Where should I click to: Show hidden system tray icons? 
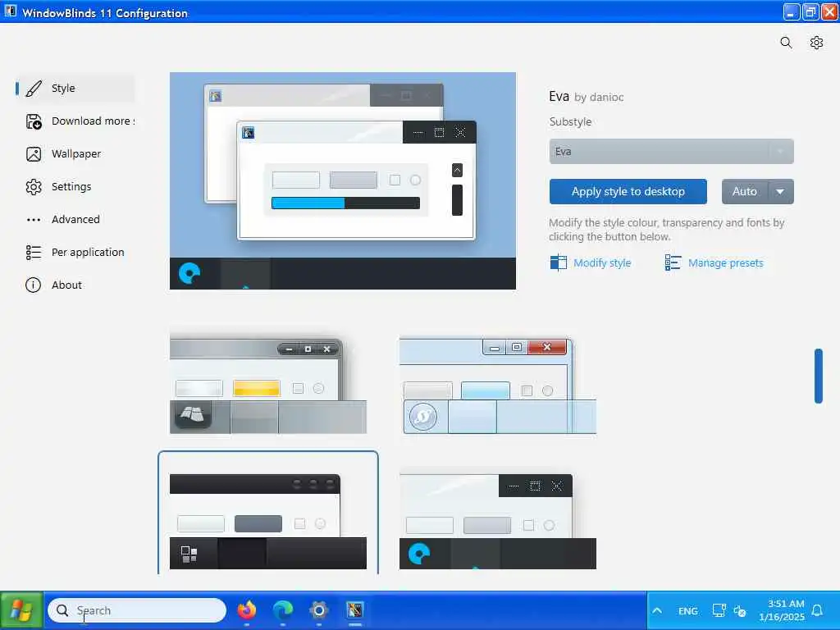coord(657,610)
